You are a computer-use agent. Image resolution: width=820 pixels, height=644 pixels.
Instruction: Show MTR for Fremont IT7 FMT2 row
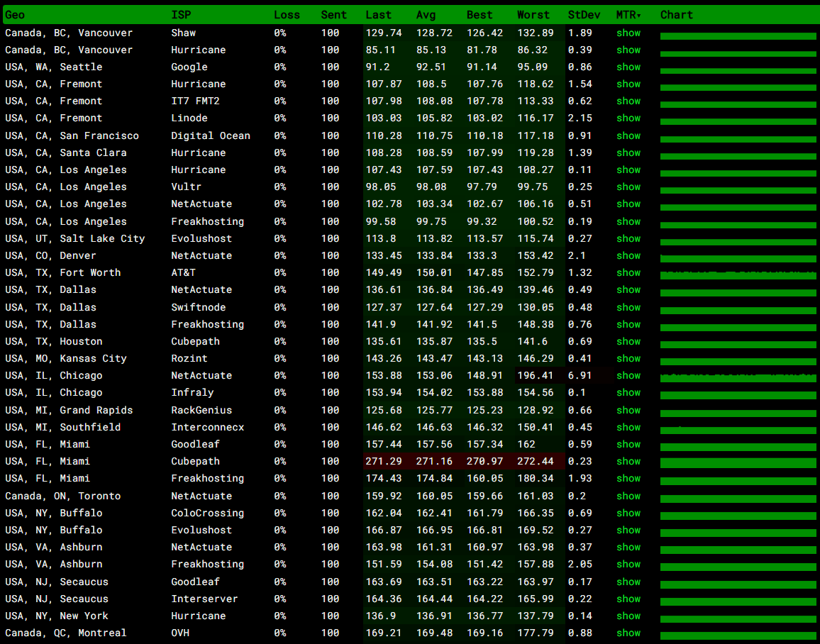(628, 101)
